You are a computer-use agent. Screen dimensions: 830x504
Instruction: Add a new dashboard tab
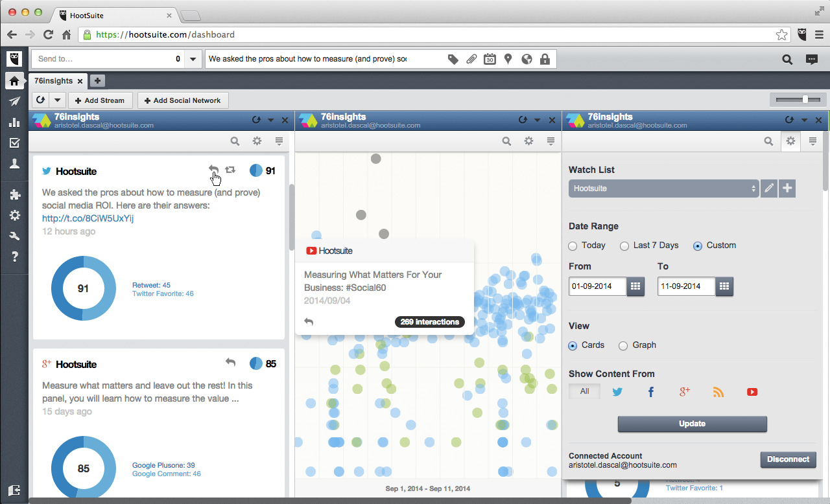click(x=97, y=81)
